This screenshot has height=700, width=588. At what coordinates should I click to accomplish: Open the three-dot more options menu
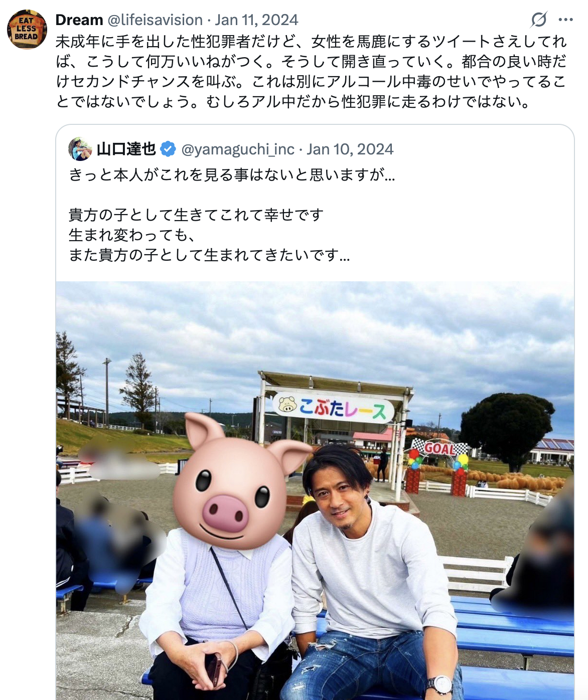pyautogui.click(x=565, y=20)
